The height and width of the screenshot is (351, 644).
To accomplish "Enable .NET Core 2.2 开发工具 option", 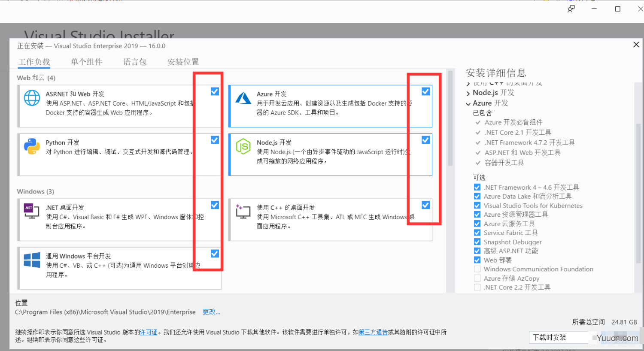I will coord(477,287).
